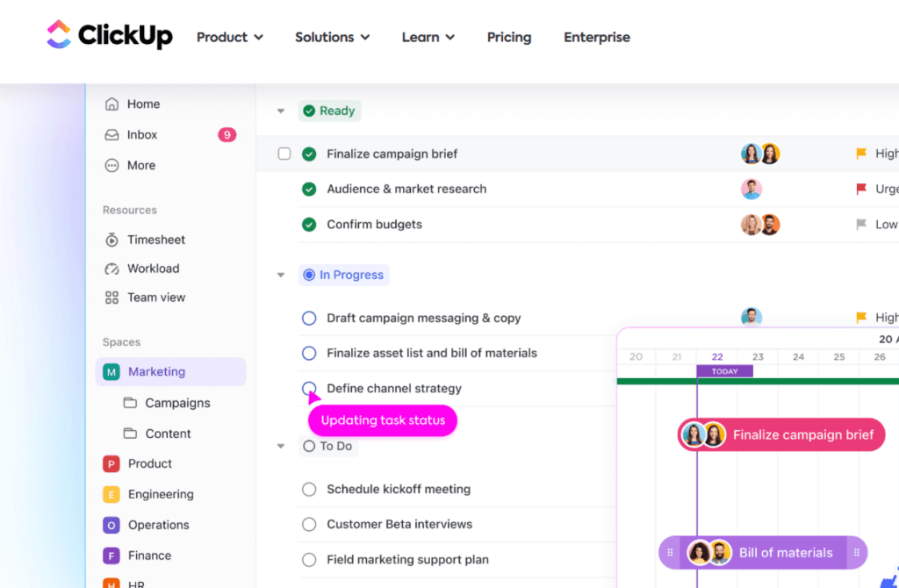This screenshot has height=588, width=899.
Task: Select the Marketing space M icon
Action: [111, 372]
